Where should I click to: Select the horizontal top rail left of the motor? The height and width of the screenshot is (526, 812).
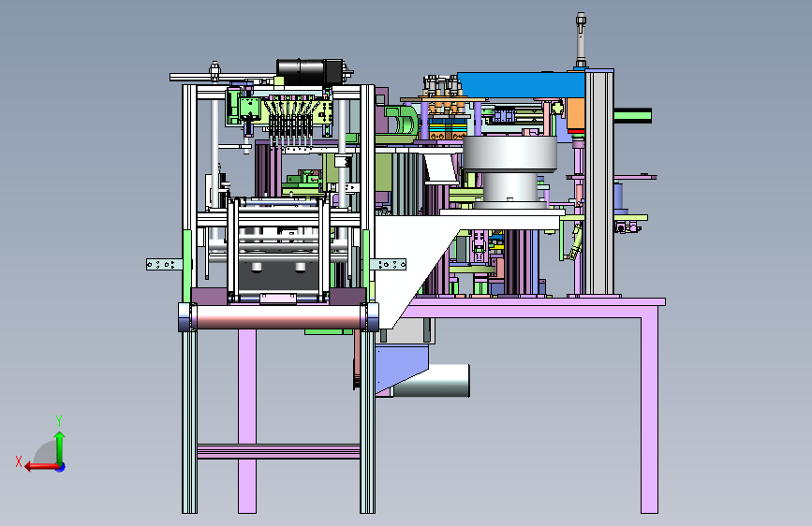[x=223, y=78]
